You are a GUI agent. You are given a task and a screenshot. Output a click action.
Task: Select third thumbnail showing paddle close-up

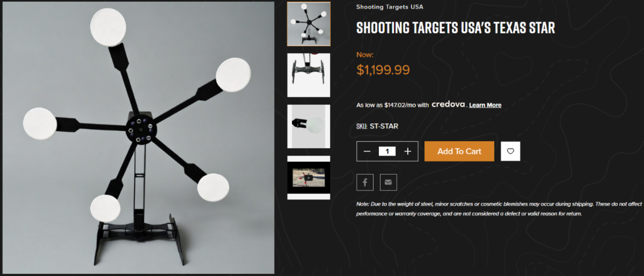tap(309, 127)
